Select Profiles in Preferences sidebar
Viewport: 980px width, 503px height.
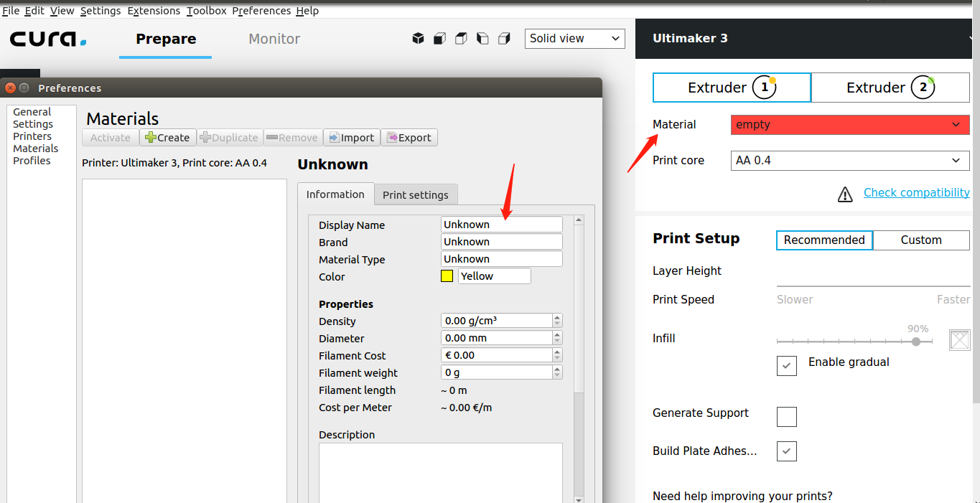[32, 161]
